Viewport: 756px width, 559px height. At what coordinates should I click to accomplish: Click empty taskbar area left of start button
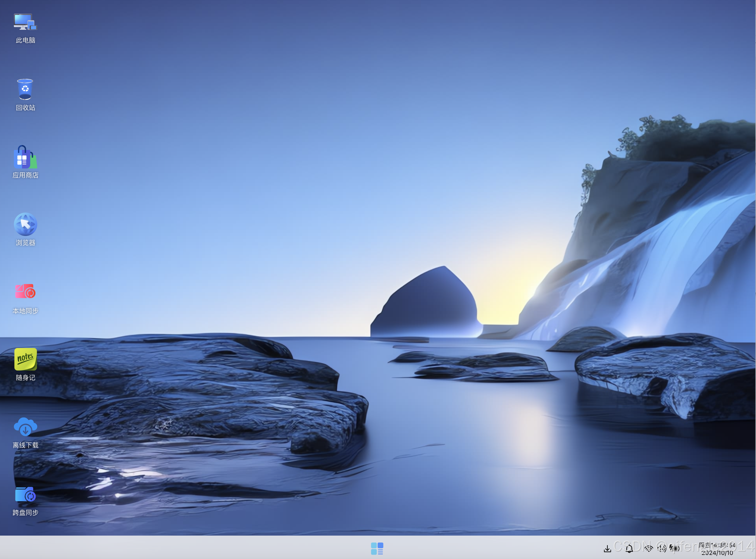coord(203,548)
